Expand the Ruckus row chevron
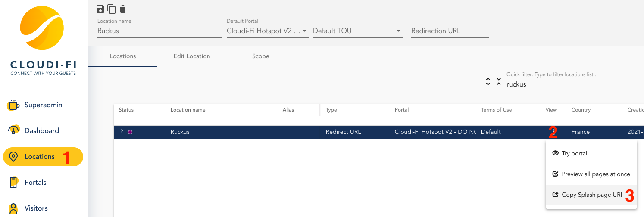The height and width of the screenshot is (217, 644). click(x=122, y=131)
